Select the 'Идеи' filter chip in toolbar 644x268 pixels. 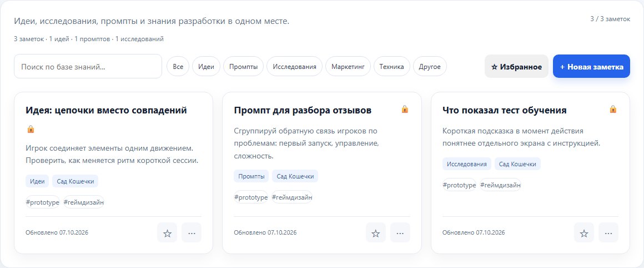(x=206, y=67)
